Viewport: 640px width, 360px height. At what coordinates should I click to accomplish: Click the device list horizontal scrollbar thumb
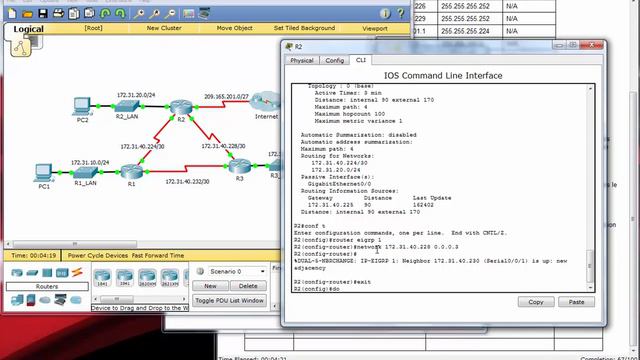(x=116, y=299)
